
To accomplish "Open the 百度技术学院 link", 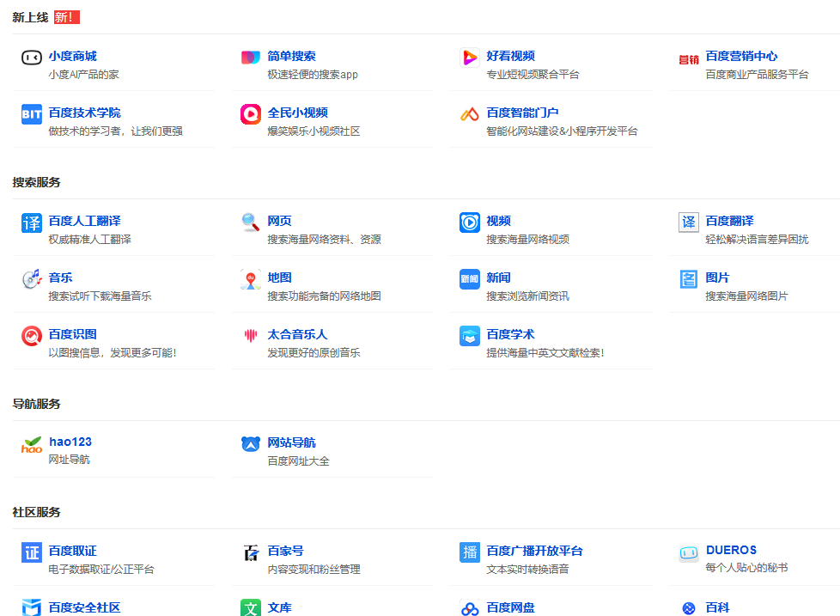I will click(85, 113).
